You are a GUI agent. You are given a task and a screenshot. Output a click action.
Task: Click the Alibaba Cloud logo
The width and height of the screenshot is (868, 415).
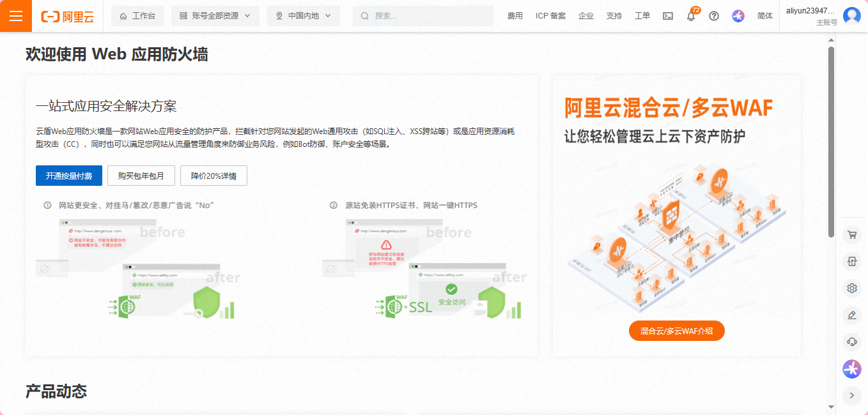click(x=68, y=17)
